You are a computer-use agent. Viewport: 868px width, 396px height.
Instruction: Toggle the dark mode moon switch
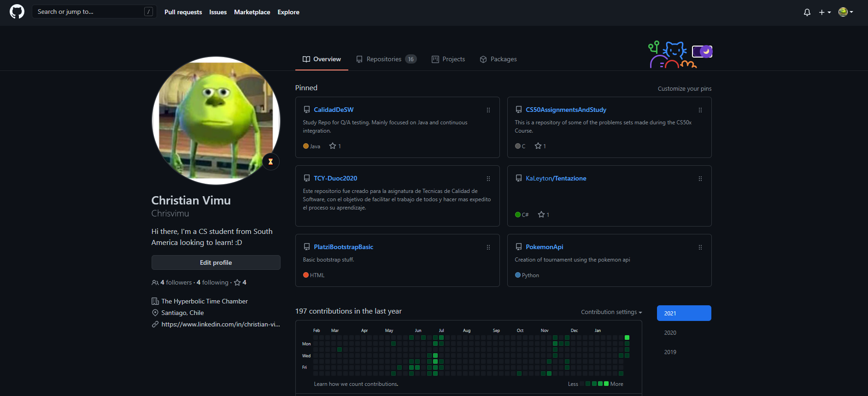point(702,51)
